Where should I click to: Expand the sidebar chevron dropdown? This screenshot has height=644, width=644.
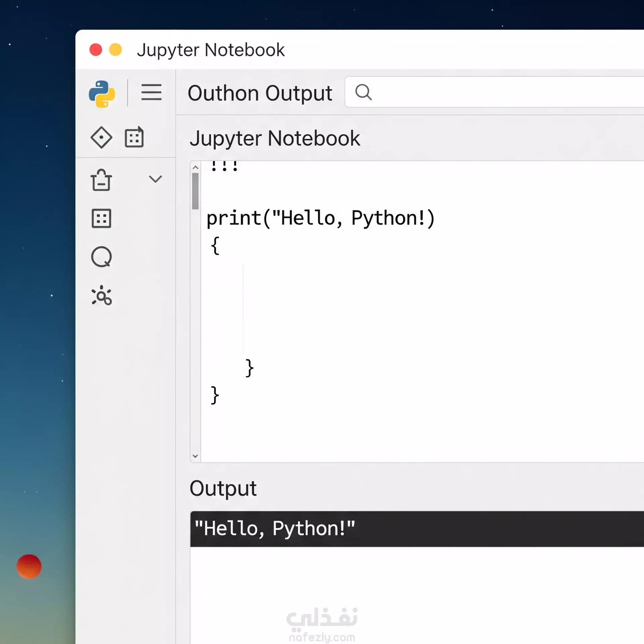[155, 179]
